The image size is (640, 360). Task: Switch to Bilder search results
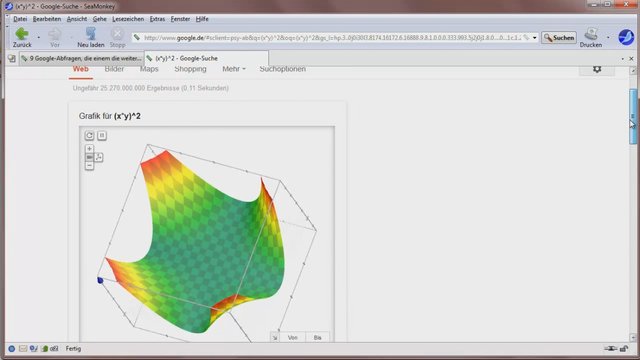point(114,69)
